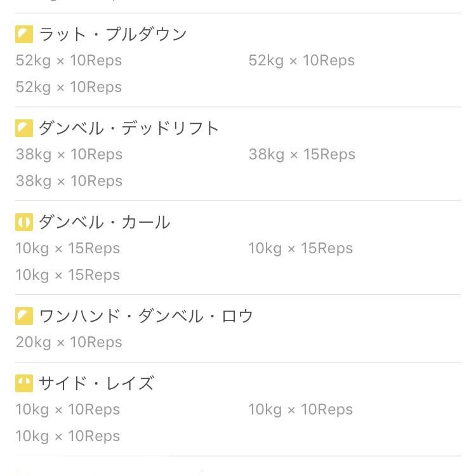Select second-column 52kg × 10Reps set

pos(301,60)
